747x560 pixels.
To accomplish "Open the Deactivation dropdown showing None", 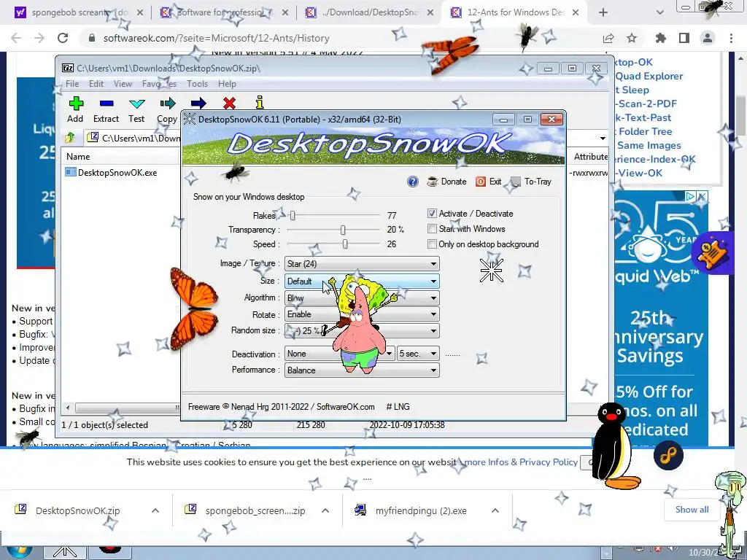I will point(340,354).
